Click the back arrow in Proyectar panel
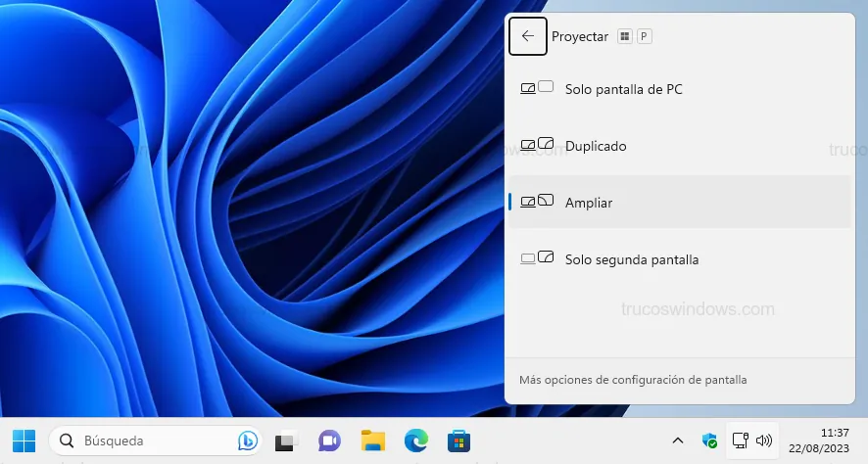Viewport: 868px width, 464px height. tap(528, 36)
